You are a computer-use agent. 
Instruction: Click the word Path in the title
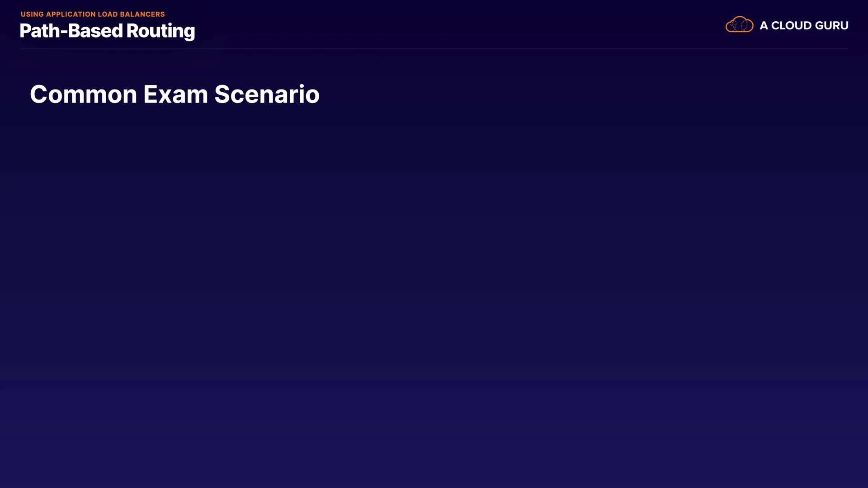coord(40,31)
